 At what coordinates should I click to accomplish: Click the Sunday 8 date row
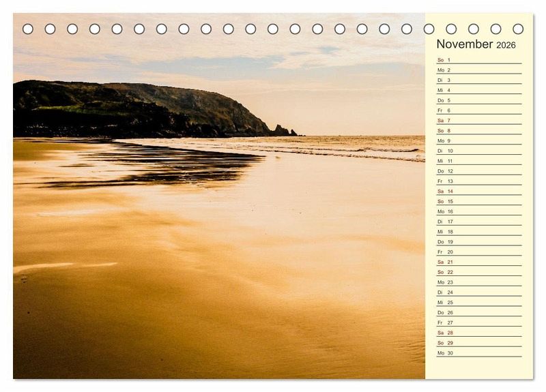coord(478,131)
